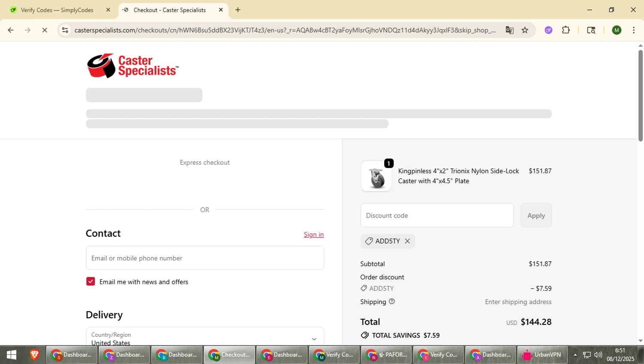Open the Windows Start menu
This screenshot has width=644, height=364.
click(12, 355)
